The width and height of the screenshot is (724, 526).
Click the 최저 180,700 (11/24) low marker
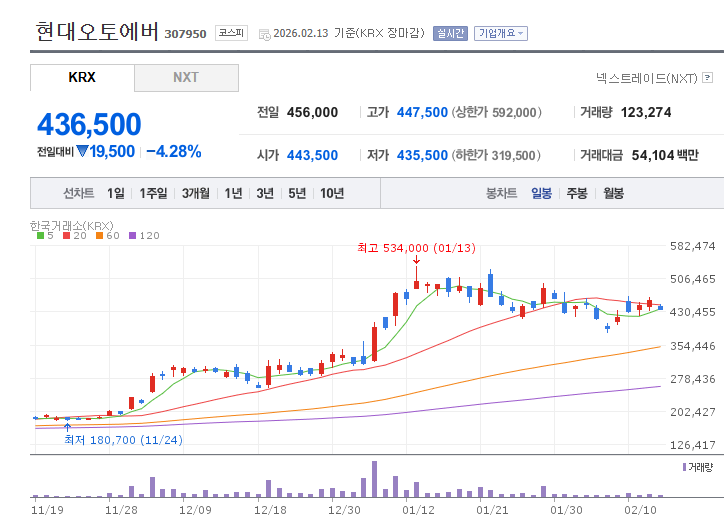[x=123, y=440]
